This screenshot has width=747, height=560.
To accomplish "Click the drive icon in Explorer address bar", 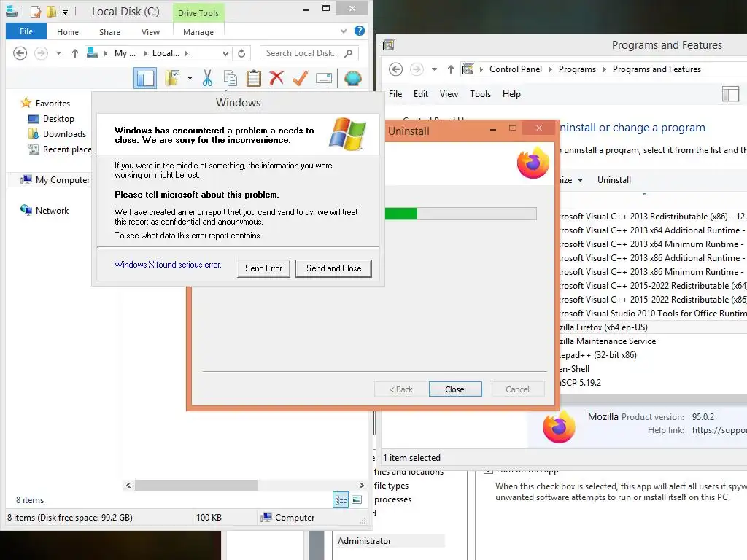I will pos(93,53).
